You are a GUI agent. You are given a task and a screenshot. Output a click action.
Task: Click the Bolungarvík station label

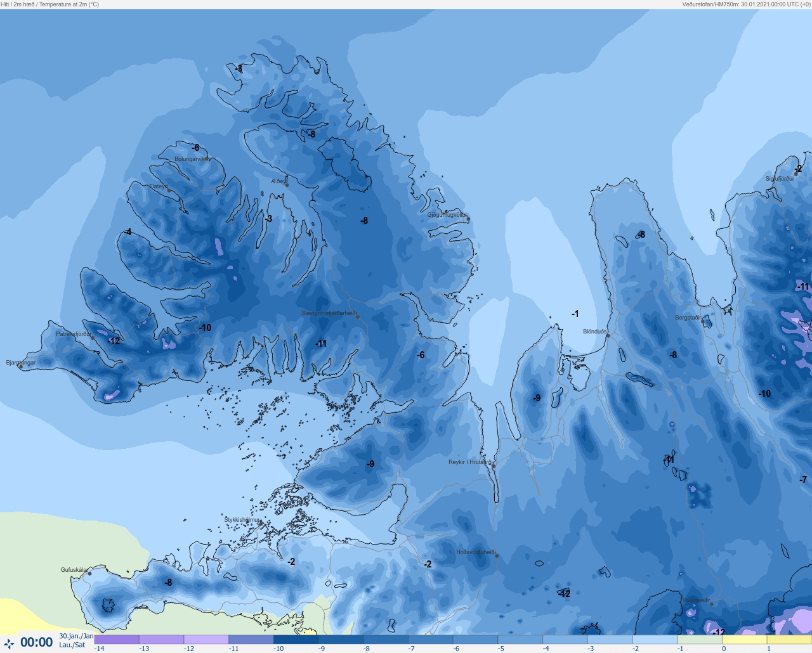pyautogui.click(x=190, y=159)
